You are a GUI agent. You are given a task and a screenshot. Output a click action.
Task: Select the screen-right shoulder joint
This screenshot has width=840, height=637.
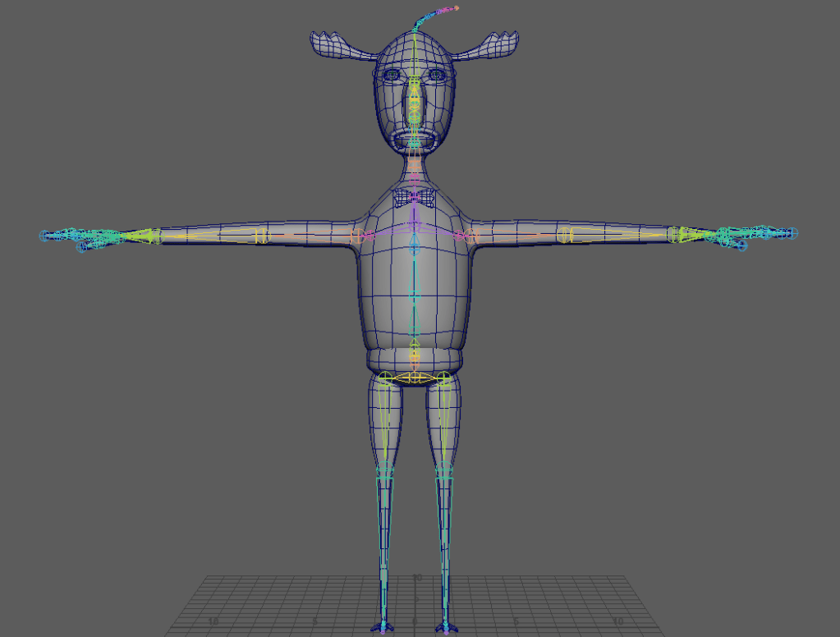click(473, 236)
